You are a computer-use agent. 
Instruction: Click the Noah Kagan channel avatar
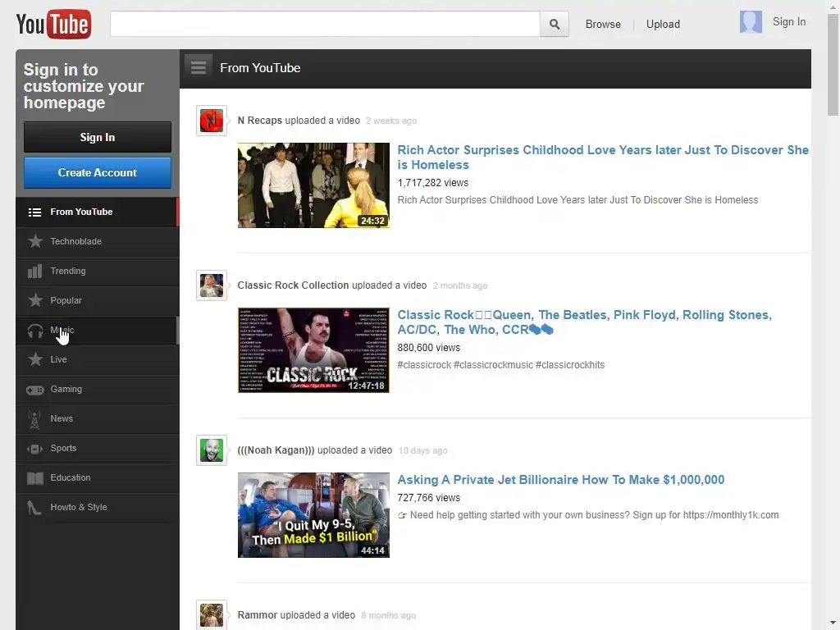pyautogui.click(x=212, y=450)
